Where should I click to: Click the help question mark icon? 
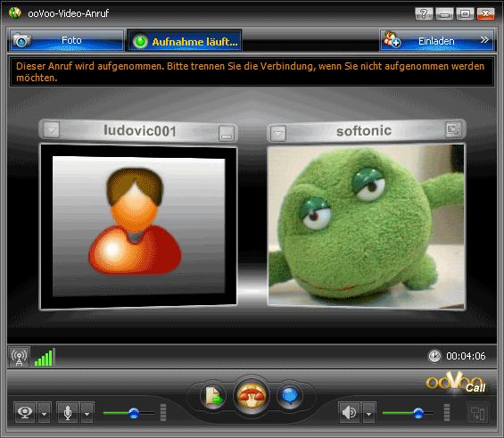(424, 13)
